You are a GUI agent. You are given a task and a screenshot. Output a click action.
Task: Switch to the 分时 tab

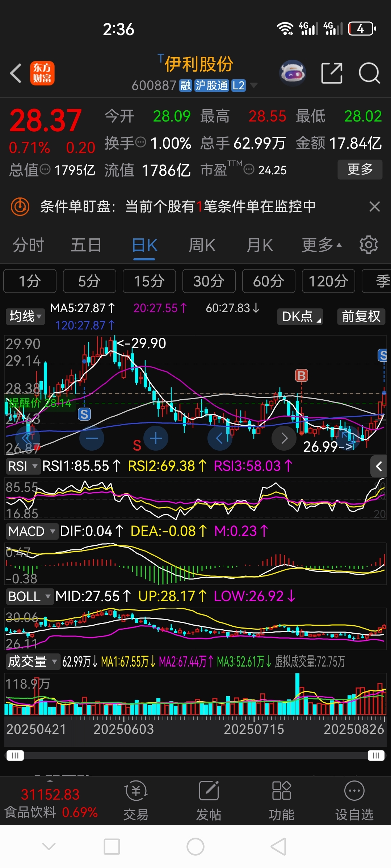[29, 245]
